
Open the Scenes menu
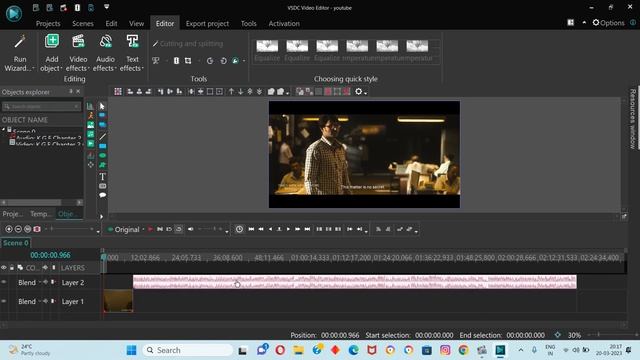click(x=83, y=23)
